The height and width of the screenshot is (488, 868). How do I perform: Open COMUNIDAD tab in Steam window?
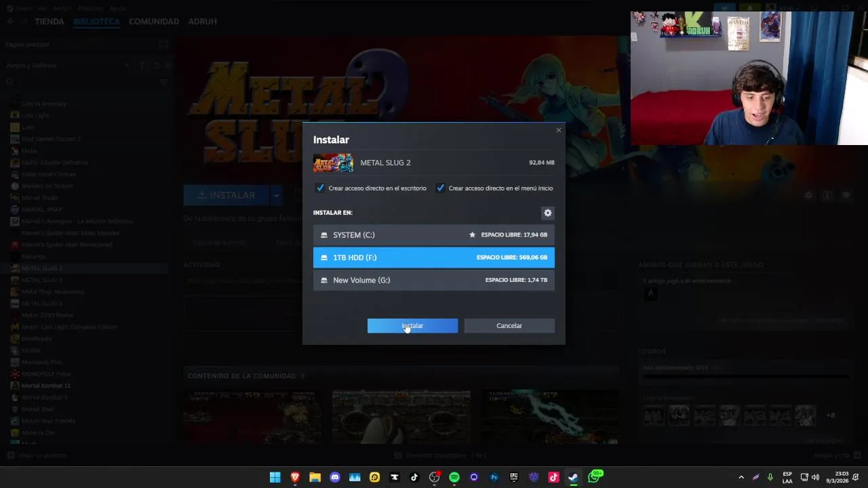point(154,22)
